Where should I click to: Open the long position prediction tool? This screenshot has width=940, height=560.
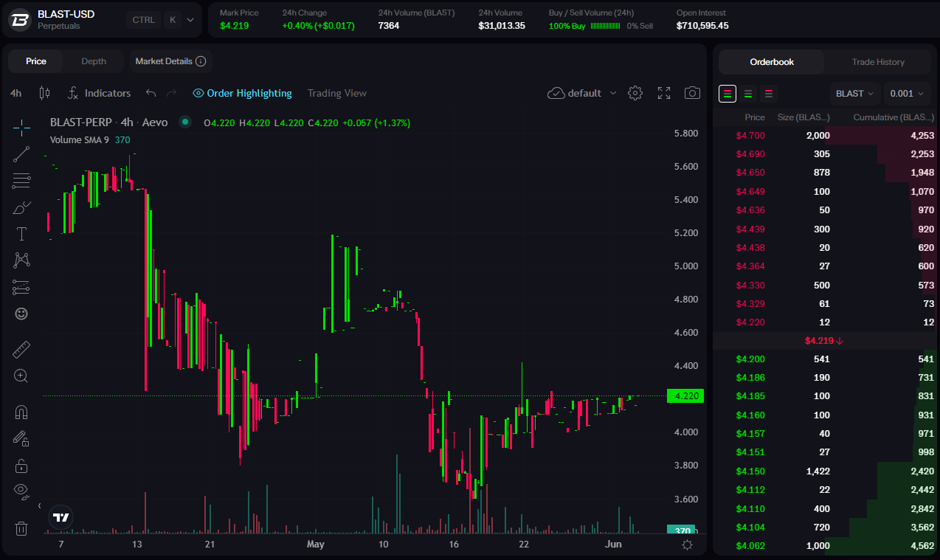pos(21,287)
